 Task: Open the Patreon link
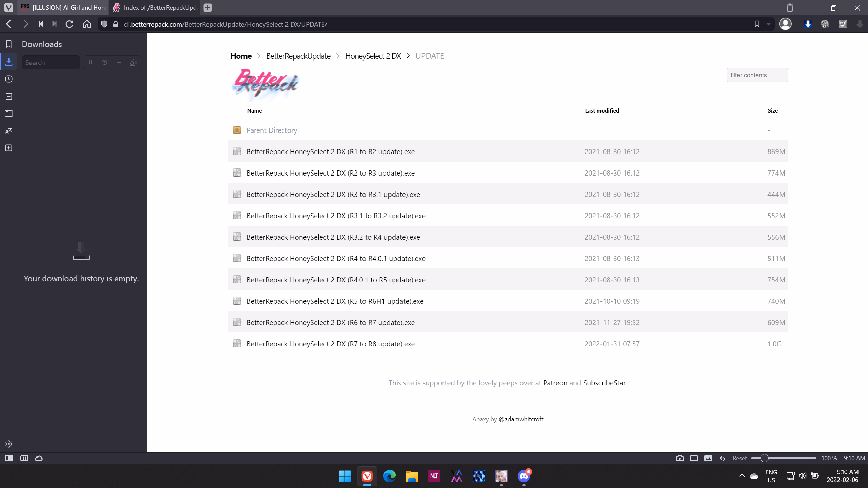click(555, 383)
